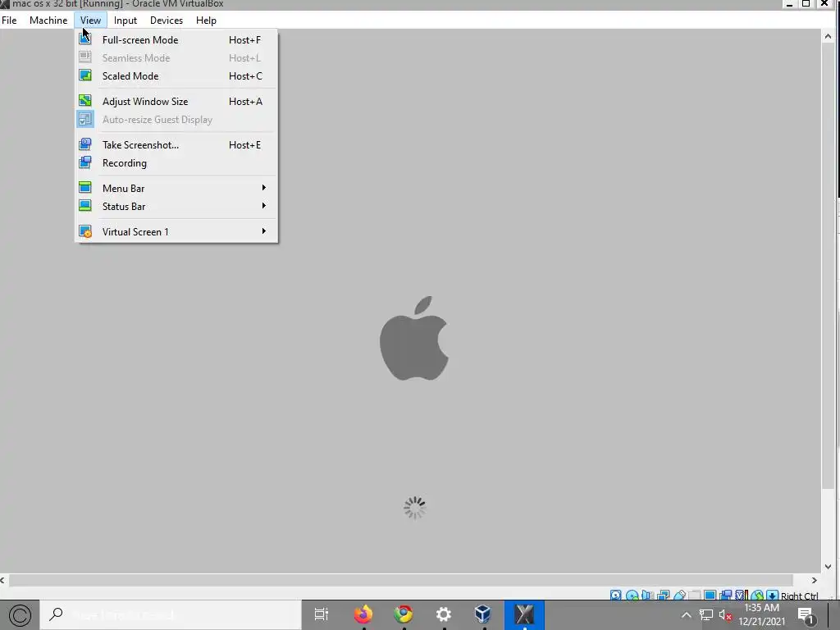Screen dimensions: 840x630
Task: Open the network adapter status icon
Action: point(663,596)
